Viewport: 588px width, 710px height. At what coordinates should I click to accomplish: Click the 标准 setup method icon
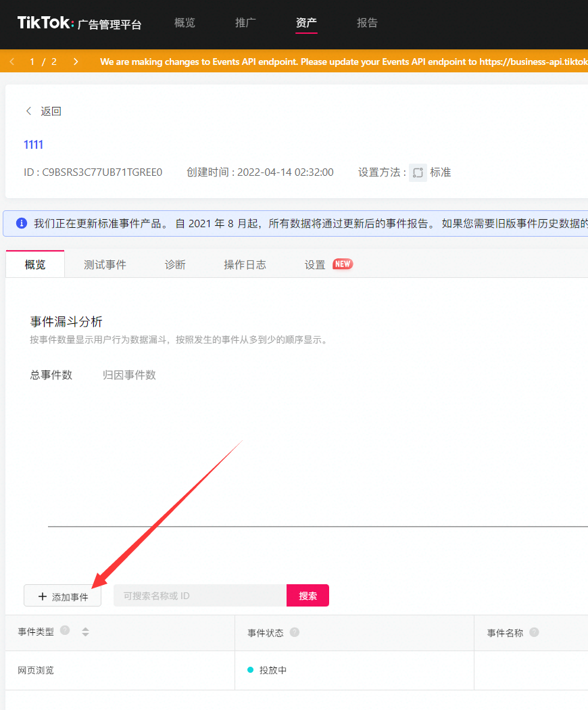coord(418,172)
